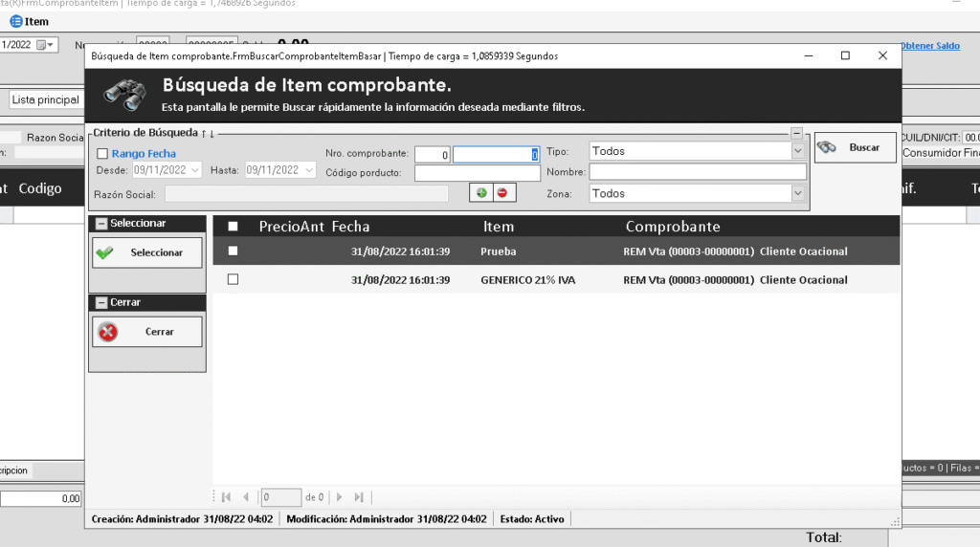Click the Item icon in the toolbar
Viewport: 980px width, 547px height.
(16, 21)
